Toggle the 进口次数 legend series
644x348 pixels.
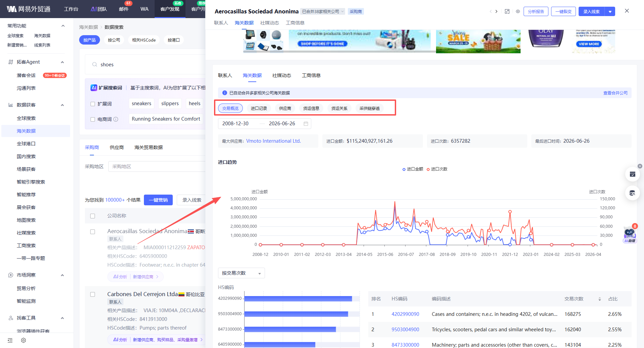pos(437,169)
